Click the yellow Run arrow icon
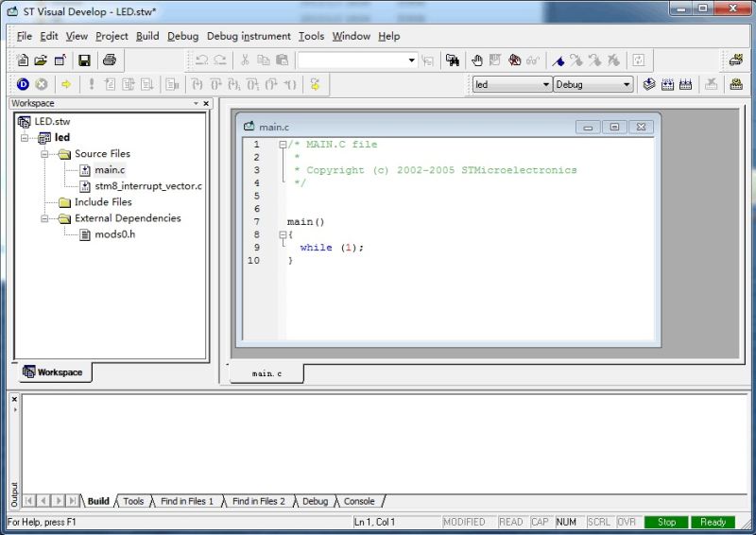756x535 pixels. [x=66, y=84]
